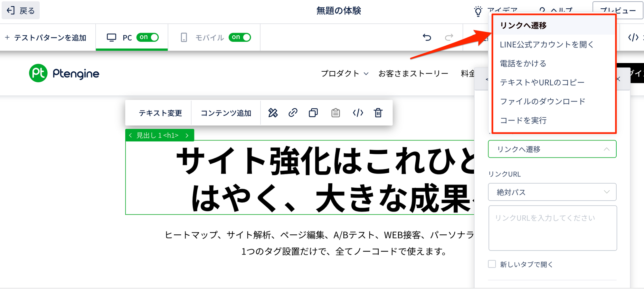The width and height of the screenshot is (644, 289).
Task: Click the duplicate element icon
Action: coord(313,113)
